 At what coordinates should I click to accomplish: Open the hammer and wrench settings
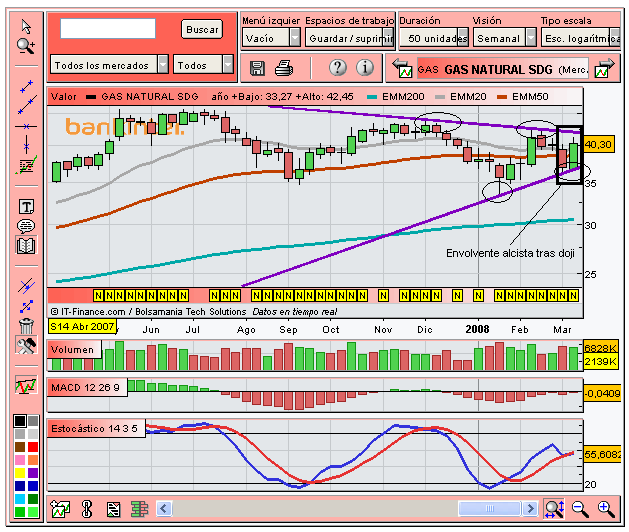coord(26,345)
